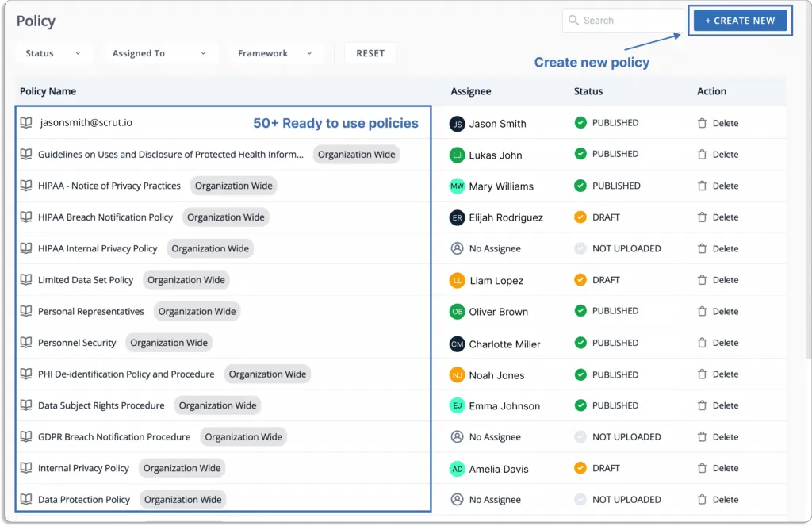The height and width of the screenshot is (526, 812).
Task: Click Jason Smith's avatar initials icon
Action: [x=458, y=123]
